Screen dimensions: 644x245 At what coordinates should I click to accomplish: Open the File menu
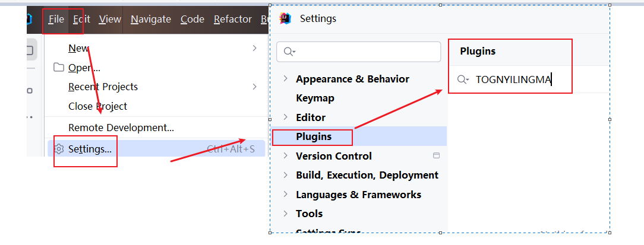pos(56,19)
